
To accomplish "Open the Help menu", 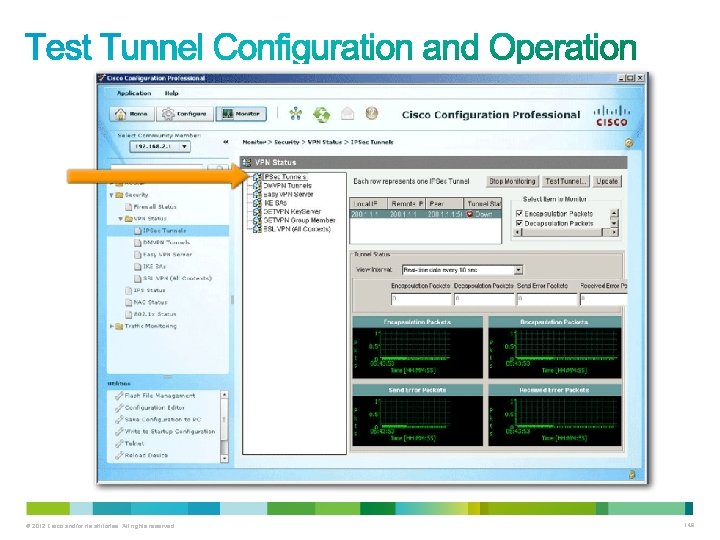I will [172, 93].
